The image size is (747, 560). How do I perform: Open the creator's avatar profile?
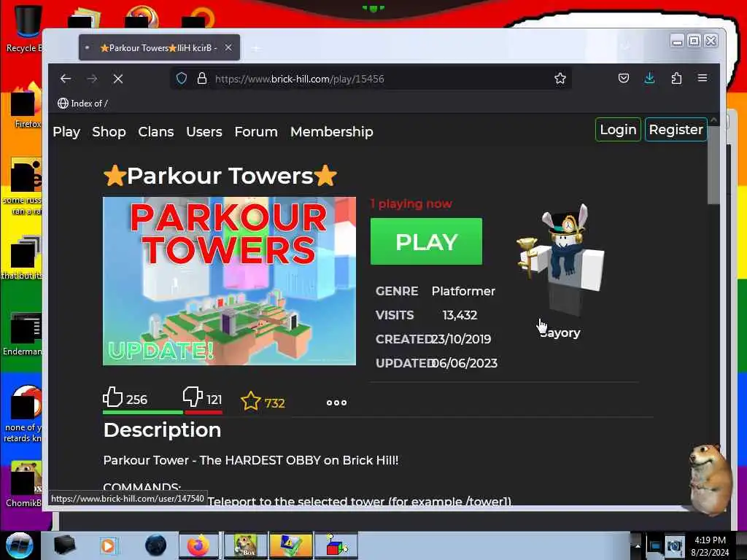pos(560,260)
